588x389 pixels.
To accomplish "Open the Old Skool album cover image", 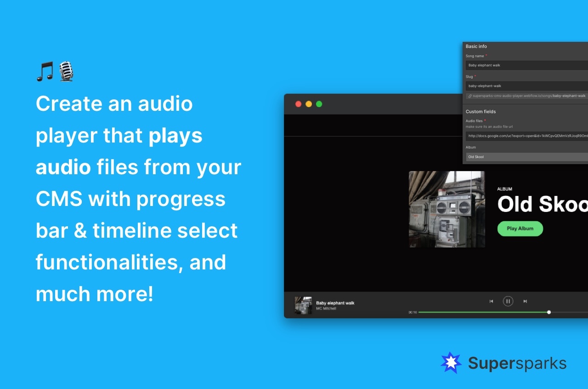I will tap(447, 209).
